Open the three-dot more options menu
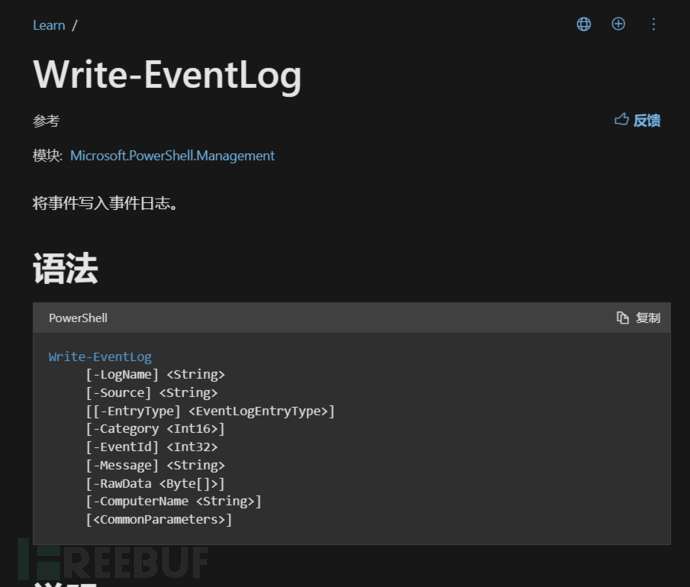 653,24
